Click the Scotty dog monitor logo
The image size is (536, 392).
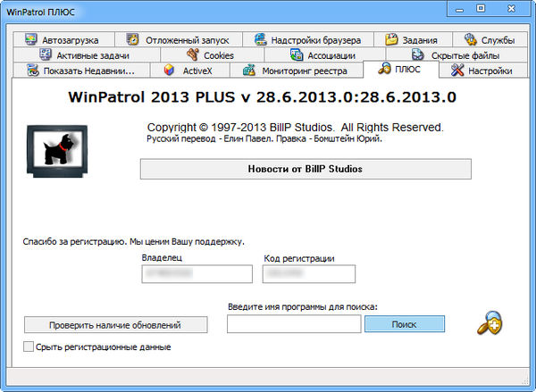click(57, 151)
